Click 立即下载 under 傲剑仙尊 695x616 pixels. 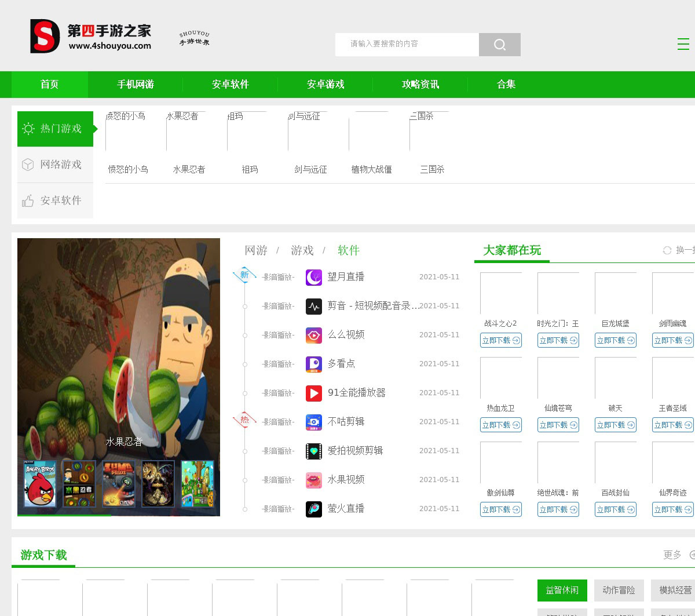click(x=501, y=509)
